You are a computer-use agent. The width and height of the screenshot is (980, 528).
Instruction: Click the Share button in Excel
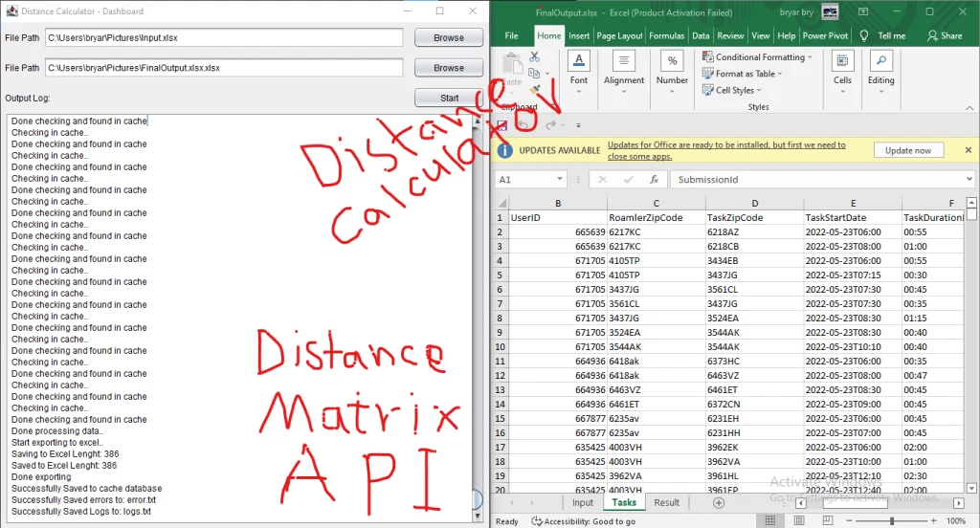pos(945,35)
